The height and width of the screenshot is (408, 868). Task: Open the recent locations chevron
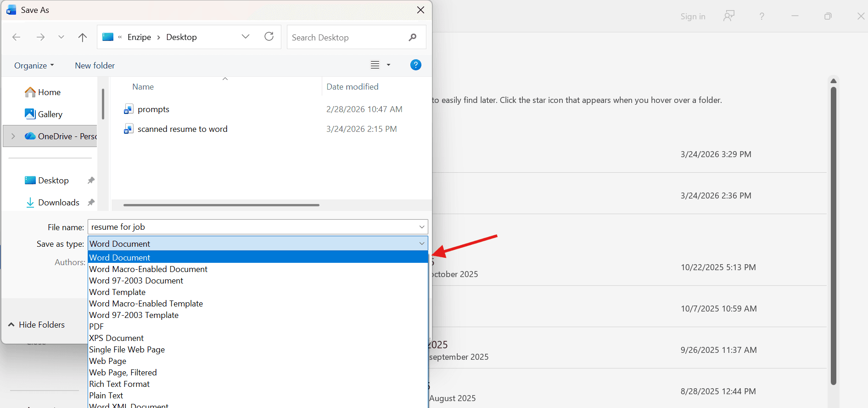coord(61,37)
